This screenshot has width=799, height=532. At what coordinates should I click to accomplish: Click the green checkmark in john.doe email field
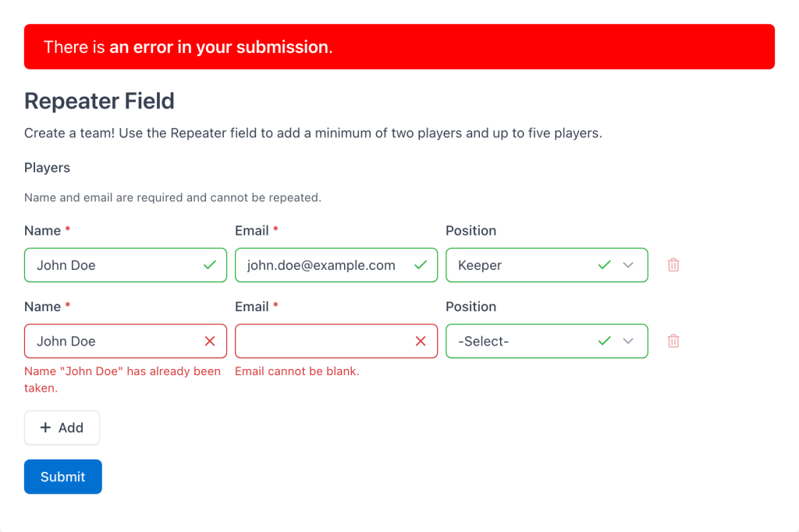coord(421,265)
